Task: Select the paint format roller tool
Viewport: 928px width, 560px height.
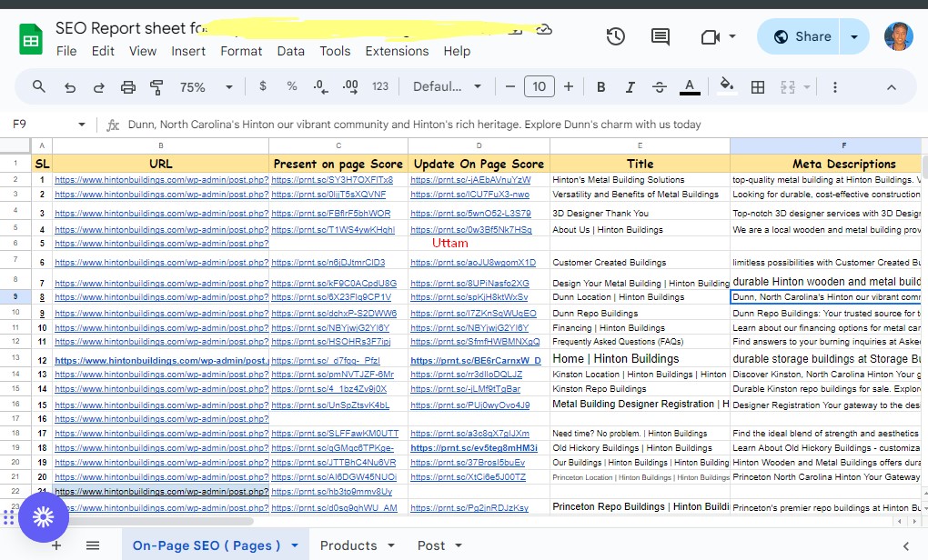Action: pos(156,87)
